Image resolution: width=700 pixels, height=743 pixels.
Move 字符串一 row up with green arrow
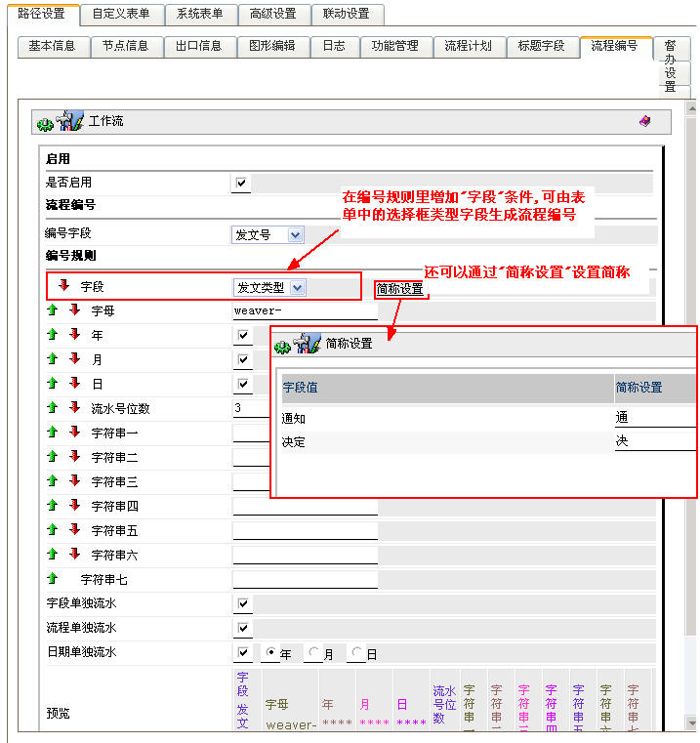click(52, 433)
